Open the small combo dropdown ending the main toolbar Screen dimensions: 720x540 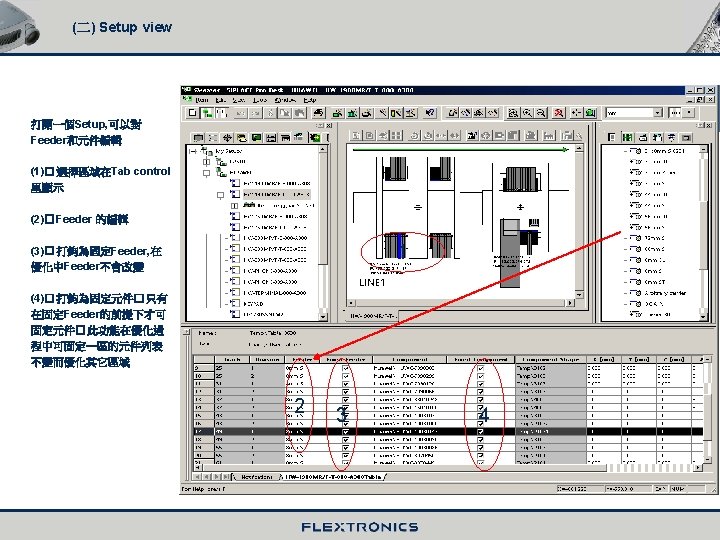coord(688,112)
